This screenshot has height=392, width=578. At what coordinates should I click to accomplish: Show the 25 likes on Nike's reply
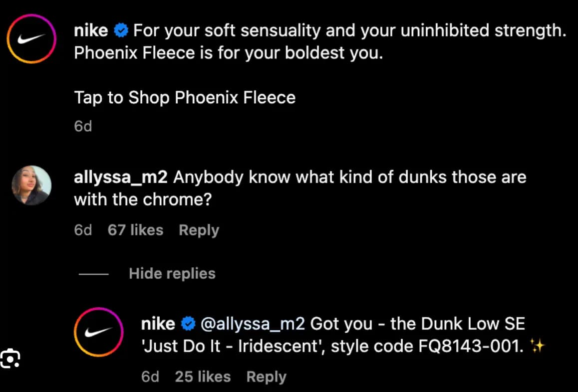pyautogui.click(x=203, y=377)
